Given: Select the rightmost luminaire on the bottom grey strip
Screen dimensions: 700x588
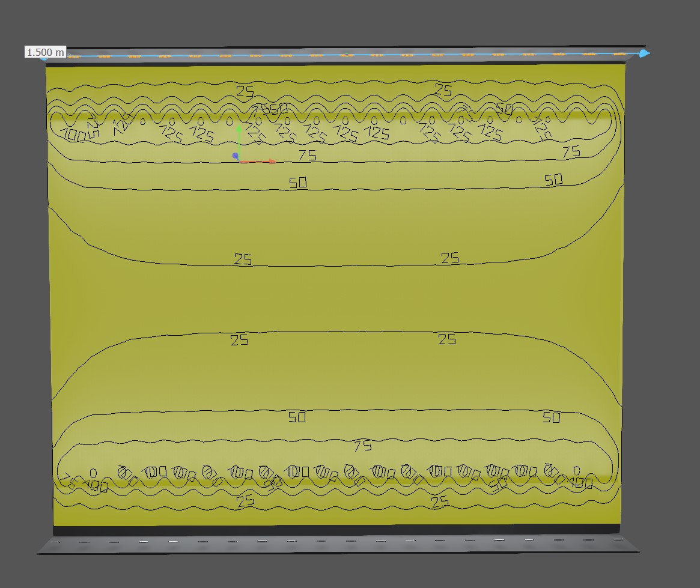Looking at the screenshot, I should point(617,540).
